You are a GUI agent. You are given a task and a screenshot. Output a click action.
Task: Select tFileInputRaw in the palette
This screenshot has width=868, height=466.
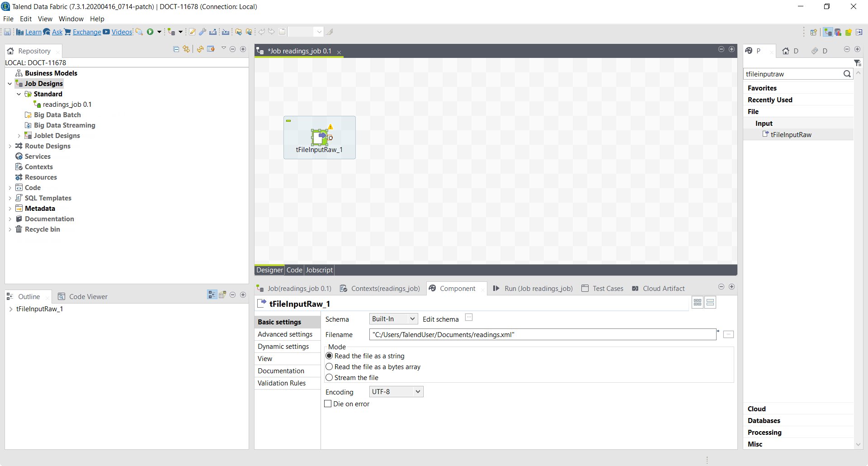pos(791,135)
